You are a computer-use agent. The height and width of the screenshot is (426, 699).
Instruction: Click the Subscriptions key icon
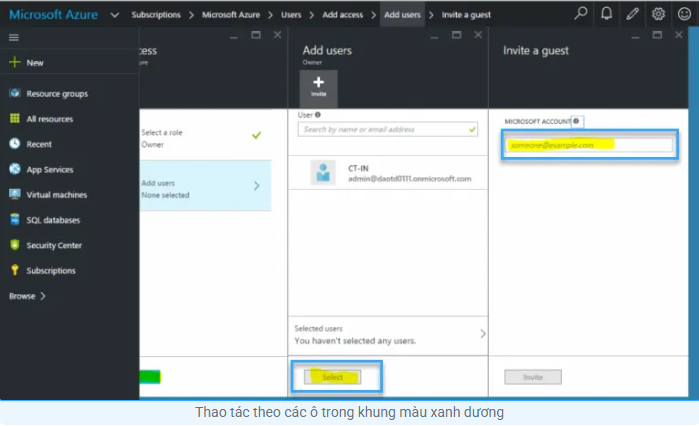click(x=15, y=270)
